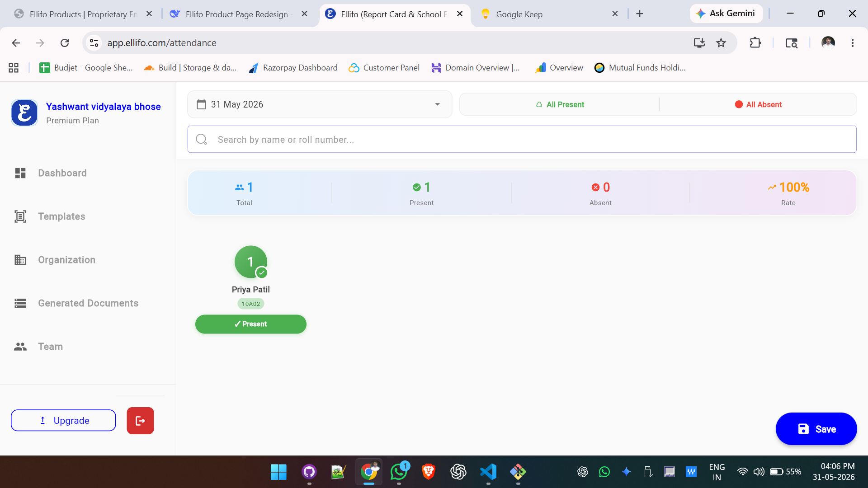Click the Dashboard grid icon

pyautogui.click(x=20, y=173)
